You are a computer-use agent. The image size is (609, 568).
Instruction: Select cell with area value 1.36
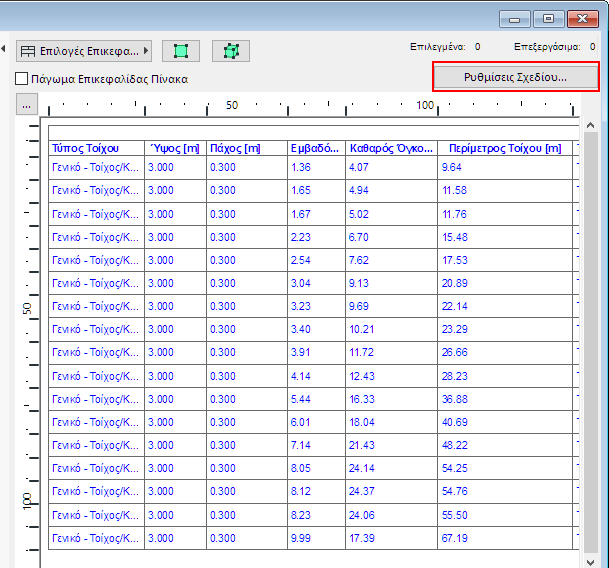tap(314, 167)
